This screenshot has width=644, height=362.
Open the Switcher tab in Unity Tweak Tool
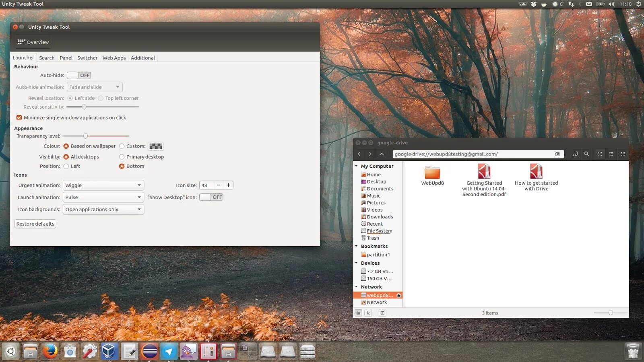click(87, 58)
